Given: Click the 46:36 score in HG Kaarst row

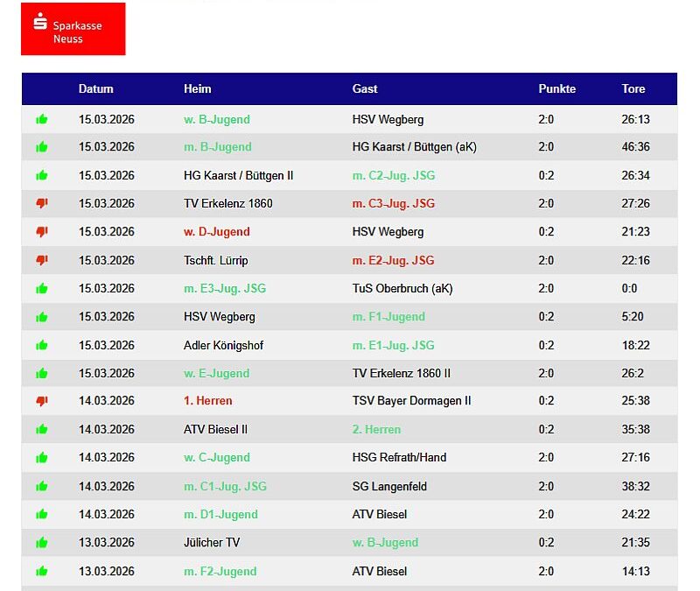Looking at the screenshot, I should (x=635, y=147).
